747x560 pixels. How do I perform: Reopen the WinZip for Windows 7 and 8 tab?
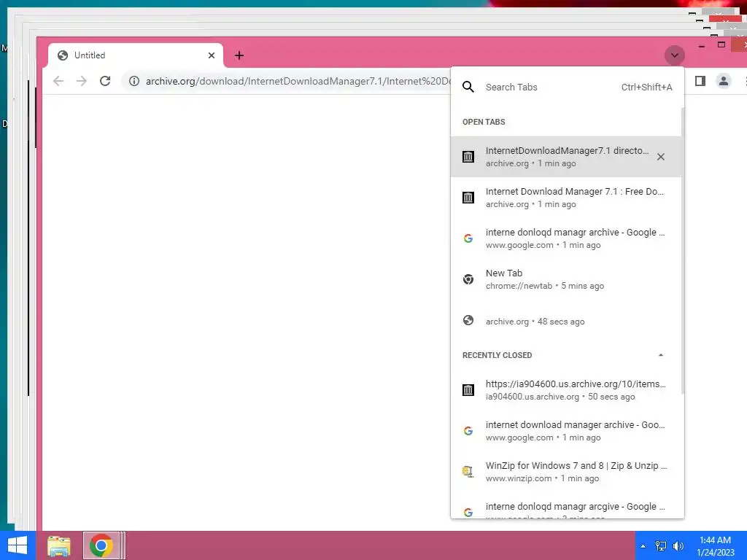pyautogui.click(x=566, y=472)
